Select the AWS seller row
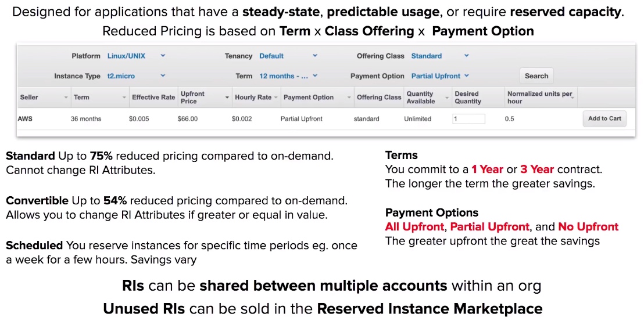Image resolution: width=644 pixels, height=321 pixels. point(322,119)
